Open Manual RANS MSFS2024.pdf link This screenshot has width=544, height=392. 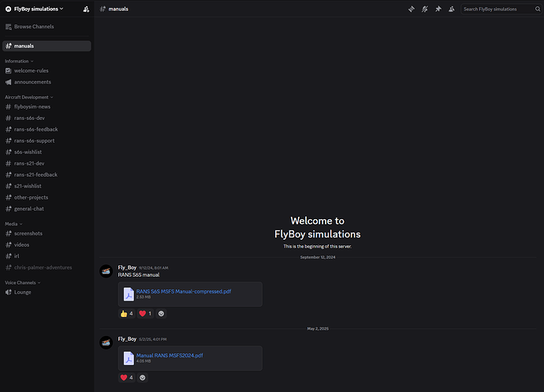coord(170,355)
